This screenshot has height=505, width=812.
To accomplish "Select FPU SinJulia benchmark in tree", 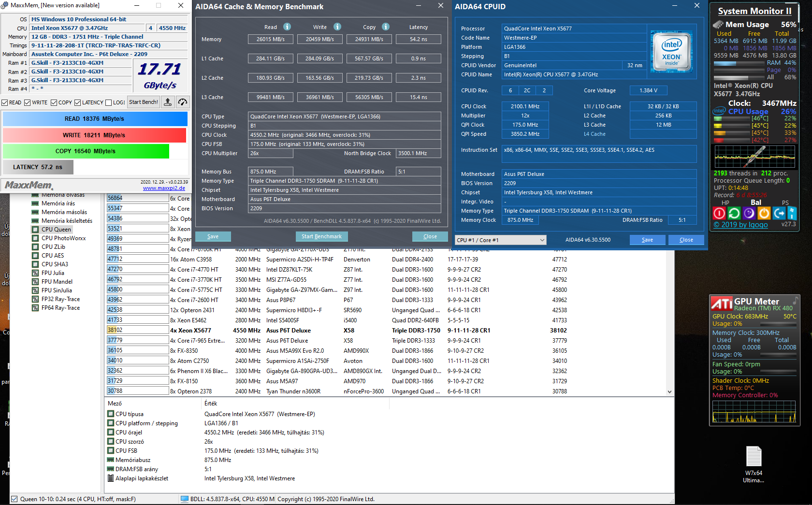I will [x=57, y=290].
